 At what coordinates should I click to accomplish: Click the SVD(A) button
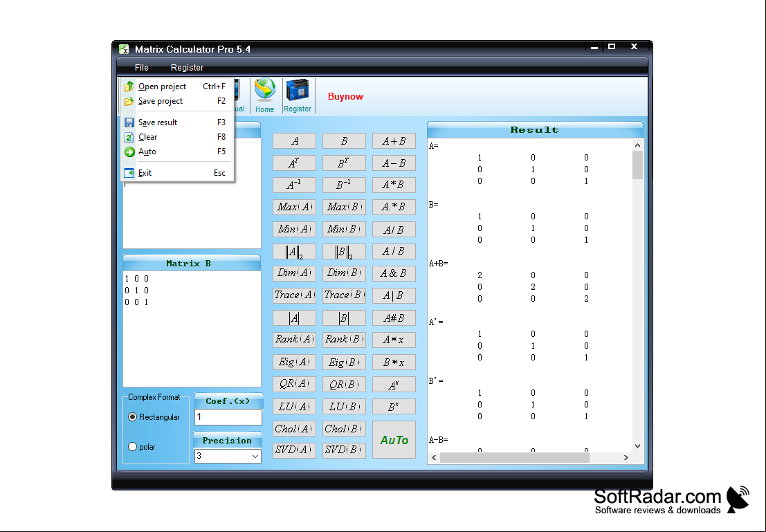coord(294,450)
